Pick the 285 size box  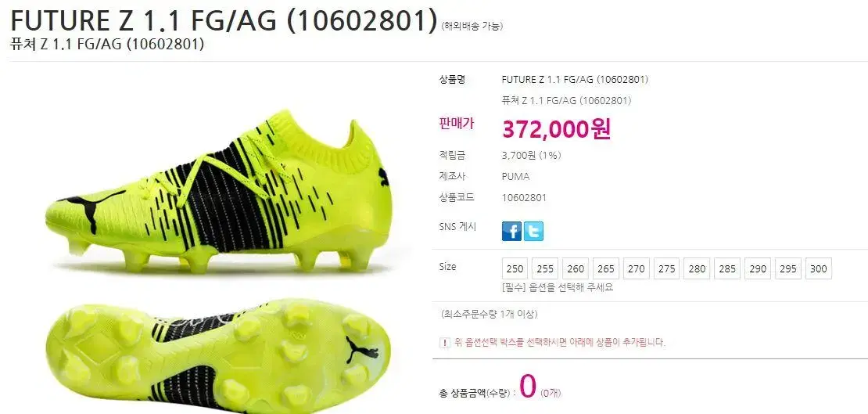pos(727,268)
